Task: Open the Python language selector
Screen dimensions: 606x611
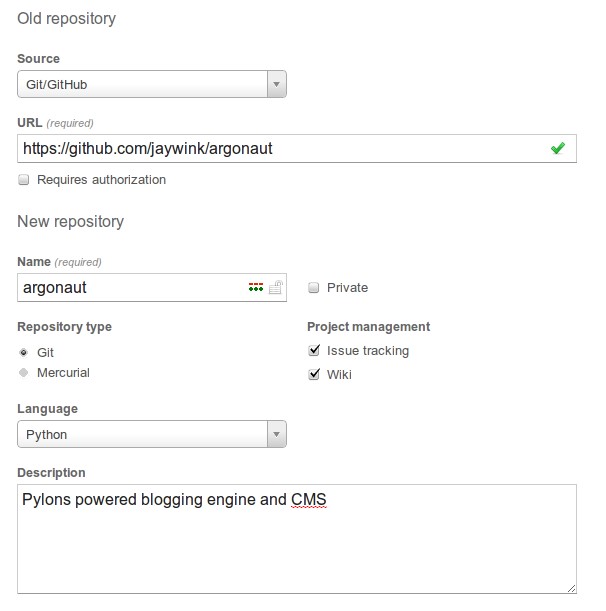Action: 152,434
